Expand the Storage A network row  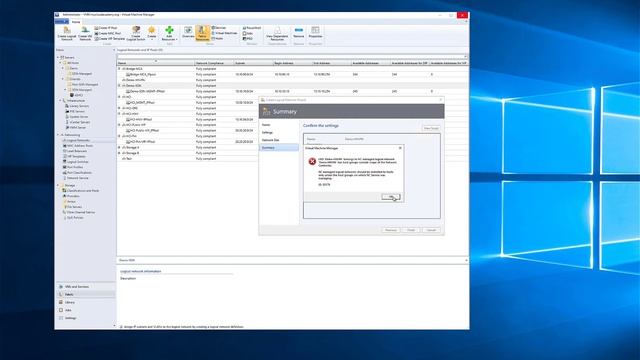(119, 147)
